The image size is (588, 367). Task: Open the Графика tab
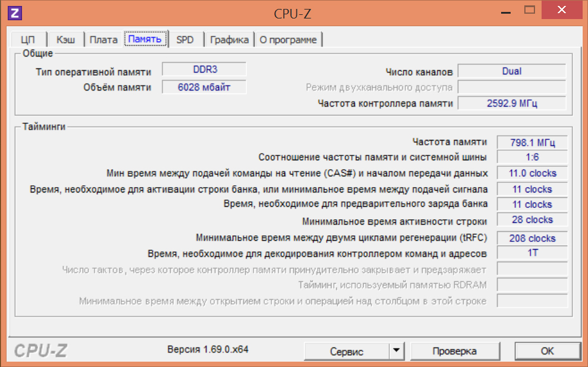click(x=229, y=40)
